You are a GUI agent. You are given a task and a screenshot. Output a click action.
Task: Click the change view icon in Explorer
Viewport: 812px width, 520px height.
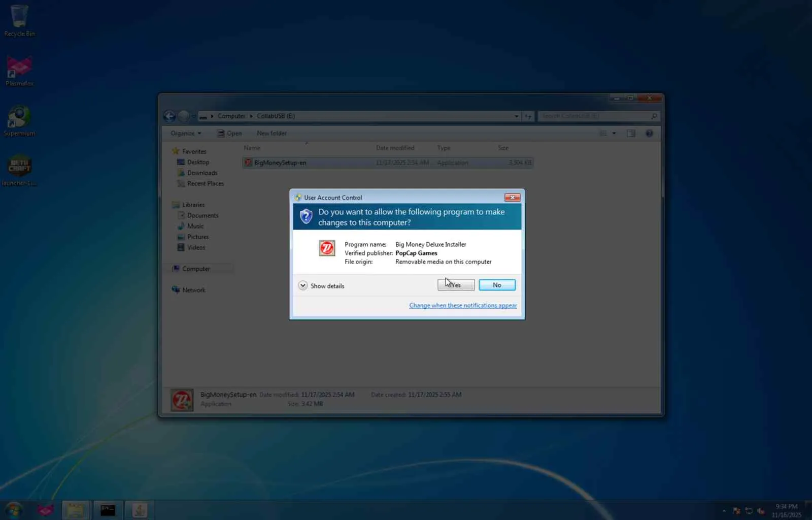(603, 133)
